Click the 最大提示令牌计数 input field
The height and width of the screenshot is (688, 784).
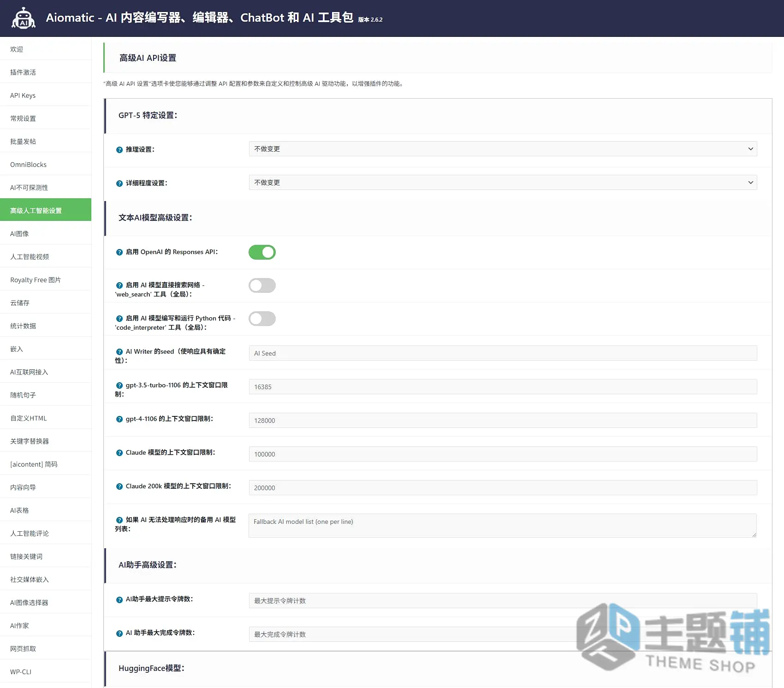tap(503, 601)
